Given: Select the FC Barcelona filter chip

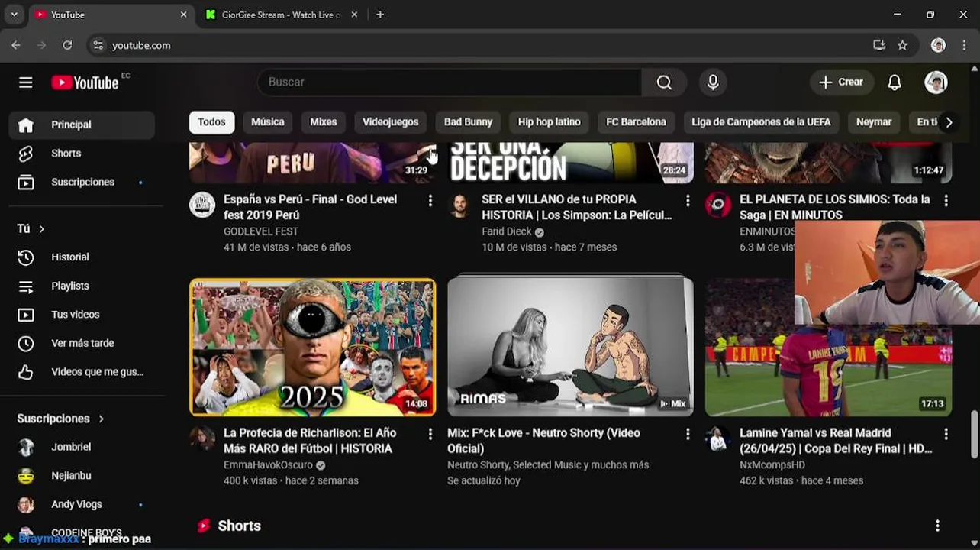Looking at the screenshot, I should click(636, 122).
